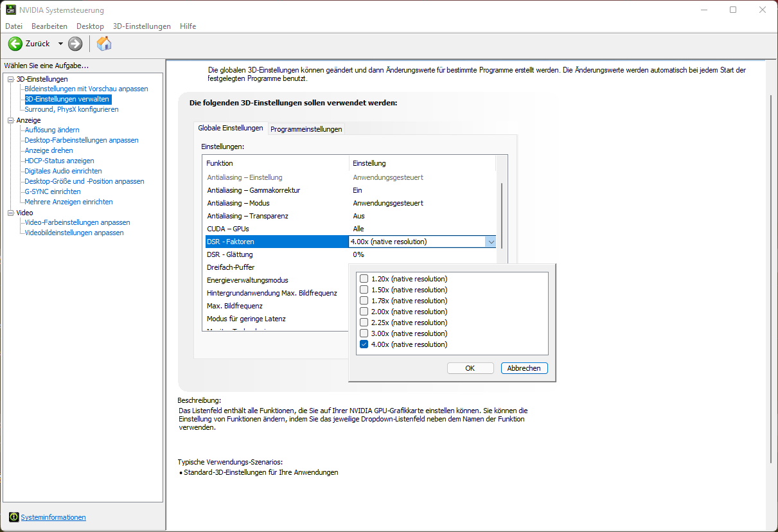Select Bildeinstellungen mit Vorschau anpassen

(x=86, y=89)
